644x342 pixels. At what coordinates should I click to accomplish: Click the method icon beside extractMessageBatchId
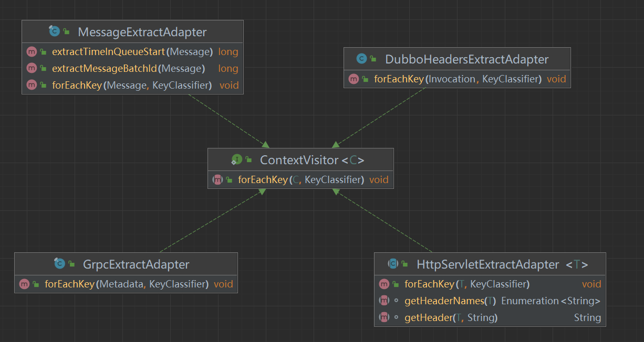tap(30, 68)
